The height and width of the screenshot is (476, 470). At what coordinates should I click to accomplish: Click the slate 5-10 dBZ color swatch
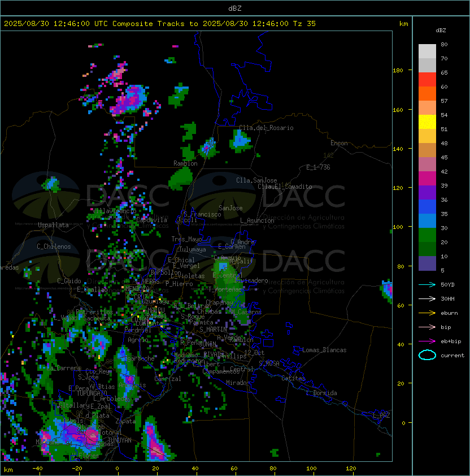[427, 263]
